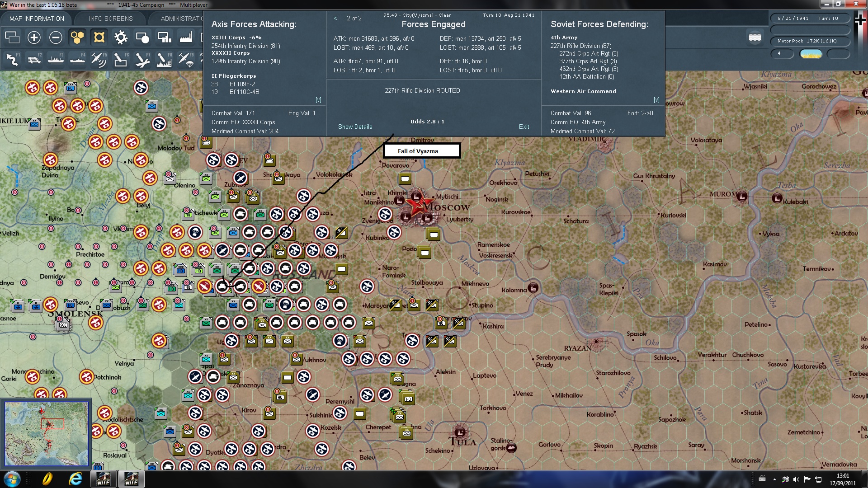Select 254th Infantry Division (81) entry

coord(246,46)
